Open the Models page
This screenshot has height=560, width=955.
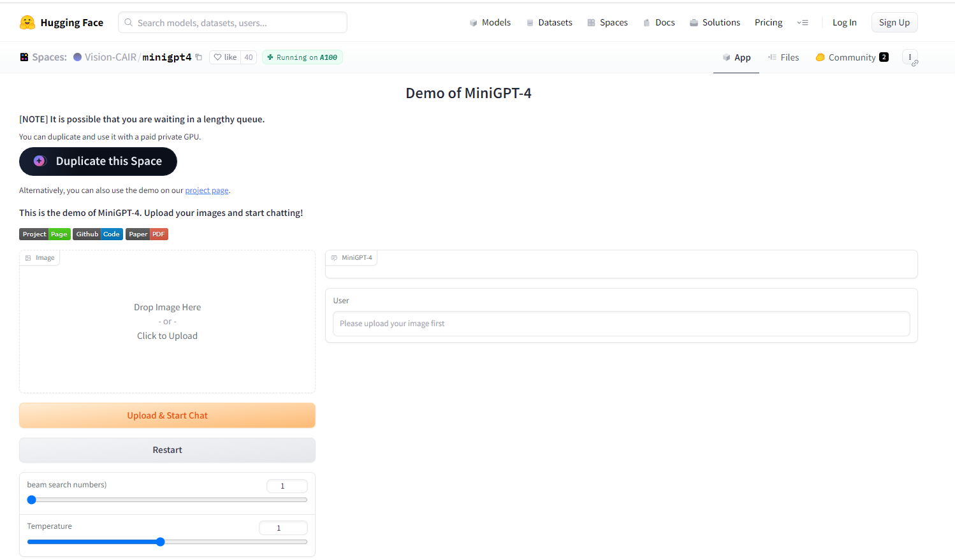click(x=490, y=22)
